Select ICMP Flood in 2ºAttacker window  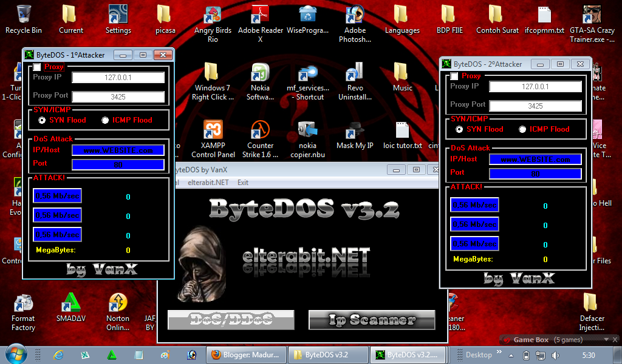522,129
